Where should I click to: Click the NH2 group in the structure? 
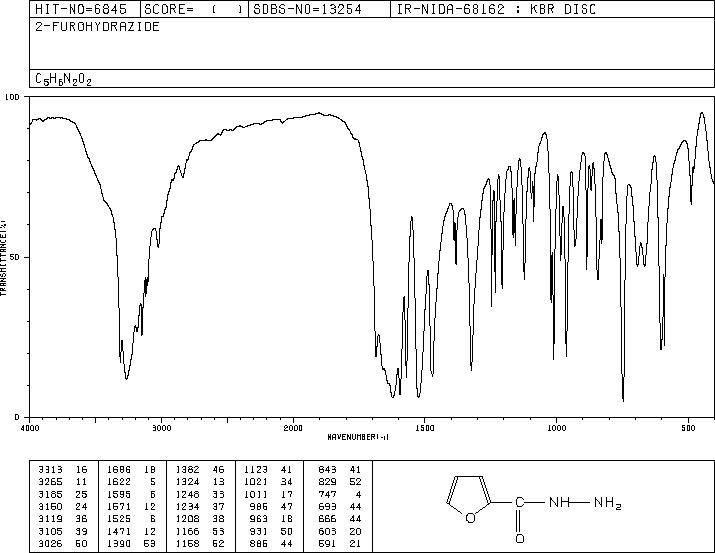click(x=607, y=503)
